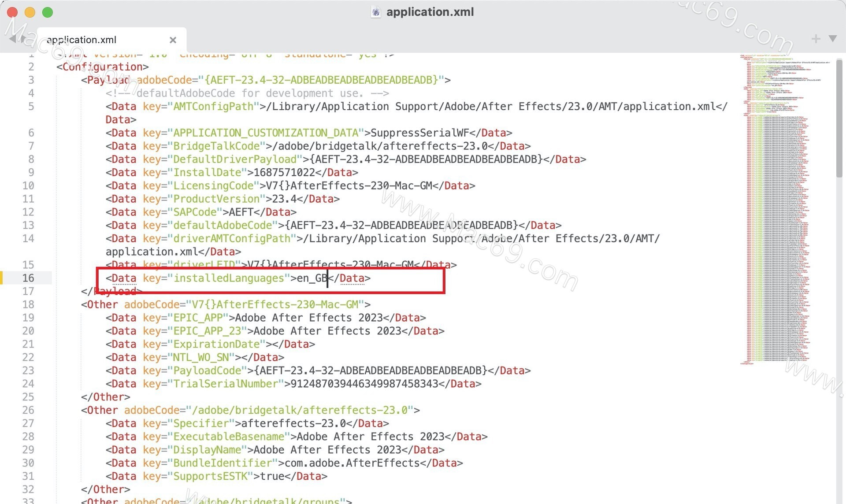Click the TrialSerialNumber value on line 24
The width and height of the screenshot is (846, 504).
(x=364, y=384)
